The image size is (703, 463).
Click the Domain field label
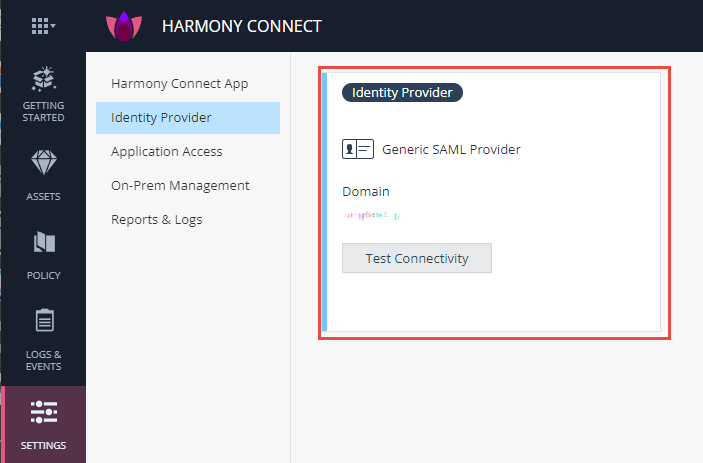pyautogui.click(x=366, y=191)
